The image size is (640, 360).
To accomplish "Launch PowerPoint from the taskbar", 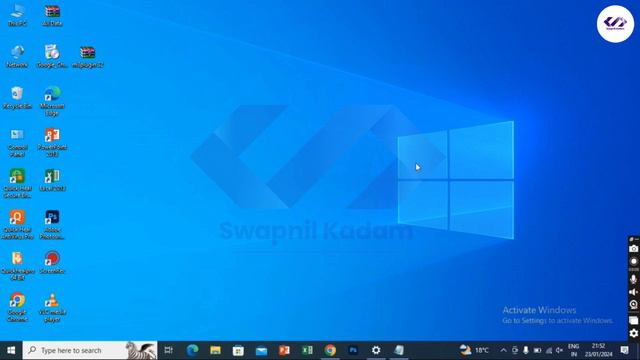I will (x=284, y=350).
